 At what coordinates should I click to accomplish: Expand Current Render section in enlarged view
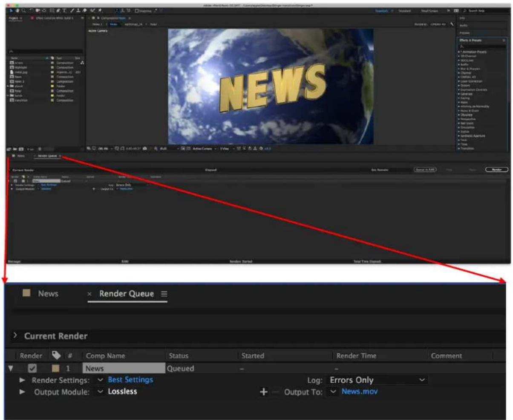(16, 336)
